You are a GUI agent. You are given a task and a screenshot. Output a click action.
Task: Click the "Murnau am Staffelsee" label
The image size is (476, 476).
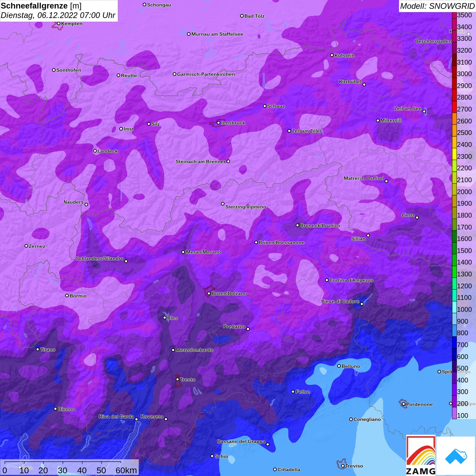coord(217,34)
